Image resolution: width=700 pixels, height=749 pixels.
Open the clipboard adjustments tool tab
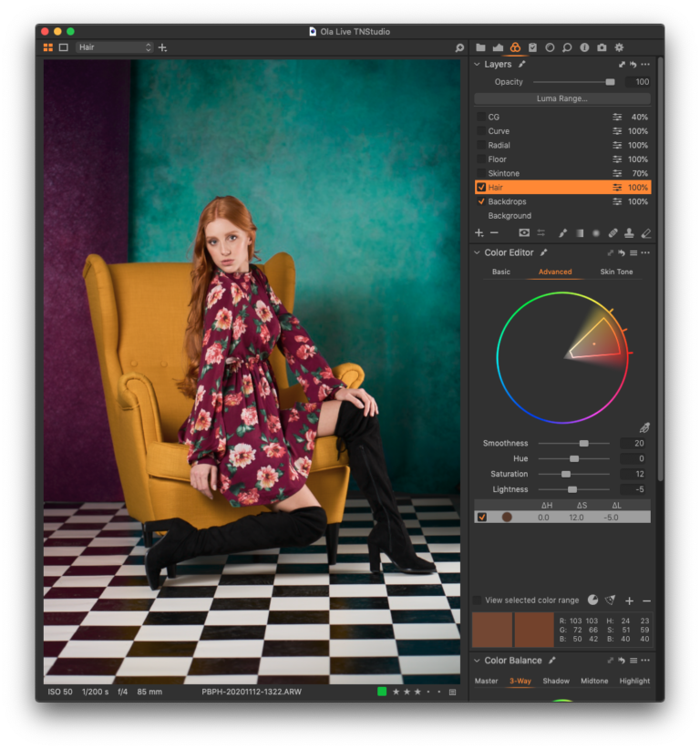(x=533, y=47)
